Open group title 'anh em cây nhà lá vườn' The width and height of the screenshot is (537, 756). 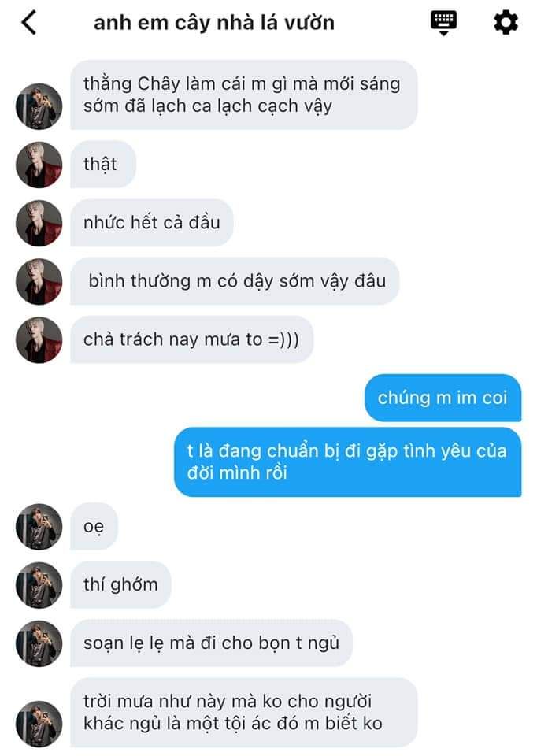(214, 23)
